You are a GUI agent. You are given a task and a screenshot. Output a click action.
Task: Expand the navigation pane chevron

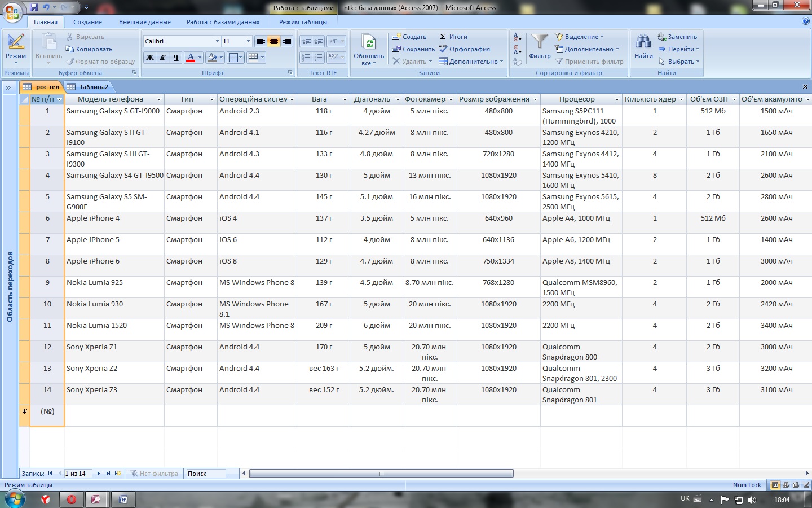pyautogui.click(x=8, y=87)
